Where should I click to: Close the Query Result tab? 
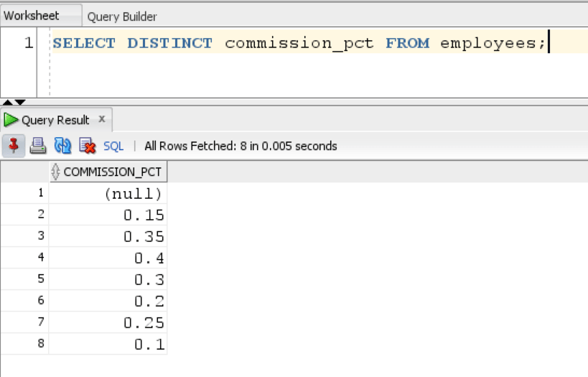click(x=102, y=119)
